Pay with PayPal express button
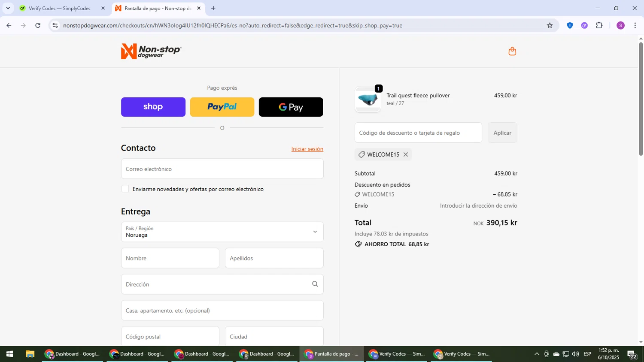Viewport: 644px width, 362px height. pyautogui.click(x=222, y=107)
